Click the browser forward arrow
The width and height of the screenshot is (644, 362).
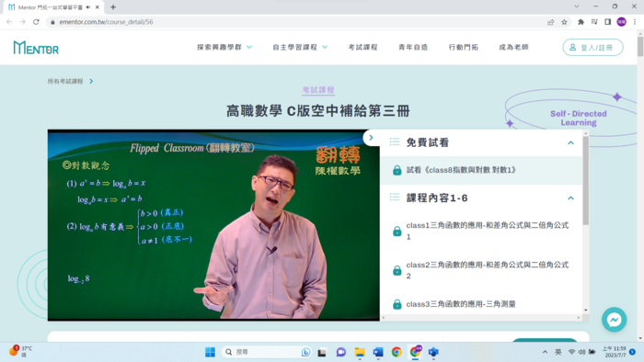(x=23, y=22)
